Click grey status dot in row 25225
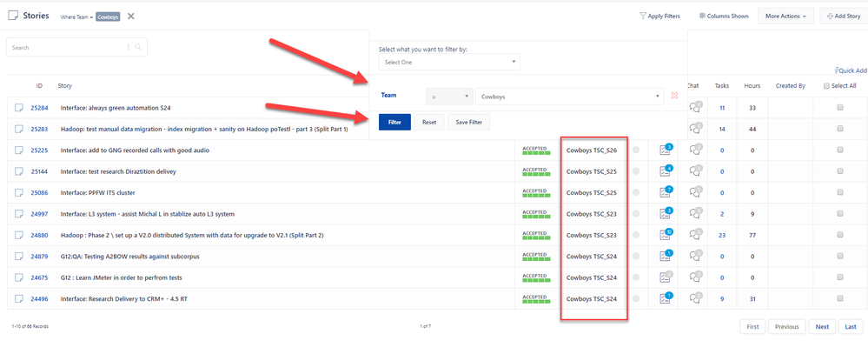 tap(636, 150)
